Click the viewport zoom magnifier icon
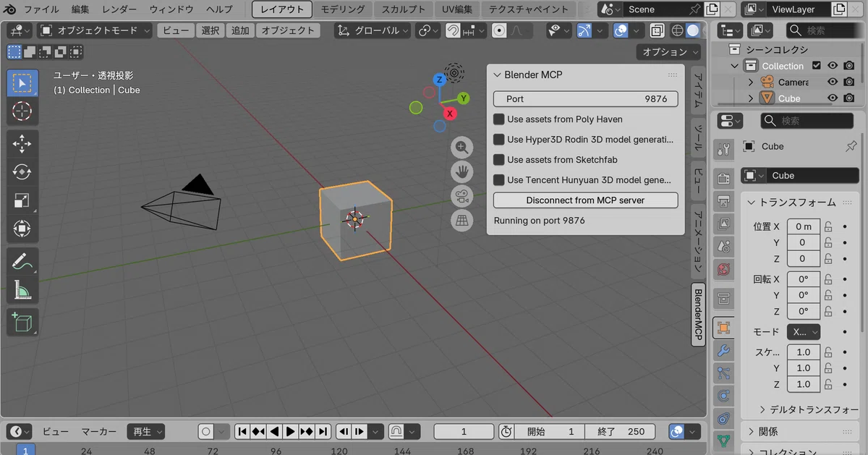This screenshot has height=455, width=868. pos(462,148)
